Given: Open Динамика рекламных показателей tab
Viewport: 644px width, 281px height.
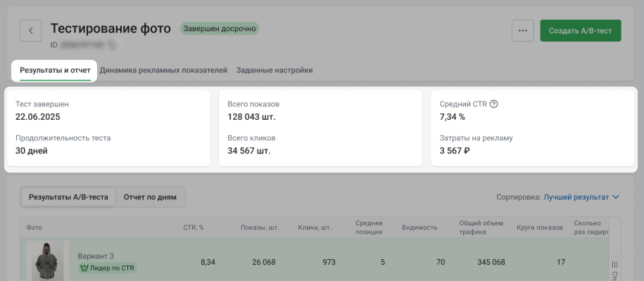Looking at the screenshot, I should tap(163, 70).
